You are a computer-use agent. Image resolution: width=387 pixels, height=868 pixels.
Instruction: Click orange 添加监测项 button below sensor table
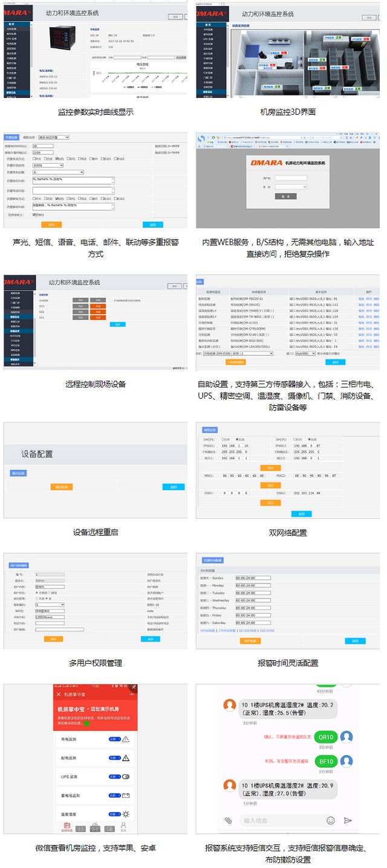(236, 362)
